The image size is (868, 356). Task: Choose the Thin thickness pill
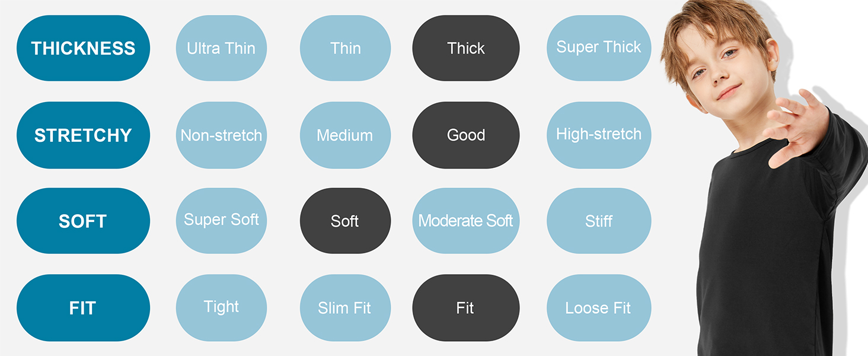(345, 48)
